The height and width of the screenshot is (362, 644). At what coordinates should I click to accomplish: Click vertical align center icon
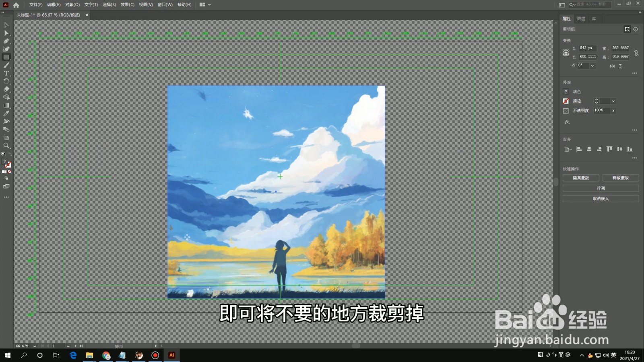(x=619, y=149)
